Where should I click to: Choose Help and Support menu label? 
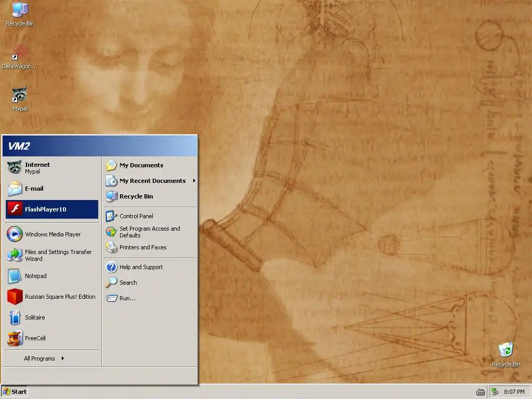tap(141, 267)
